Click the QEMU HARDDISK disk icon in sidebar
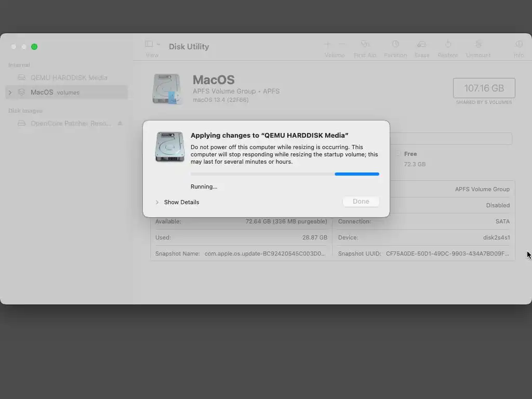 click(22, 77)
